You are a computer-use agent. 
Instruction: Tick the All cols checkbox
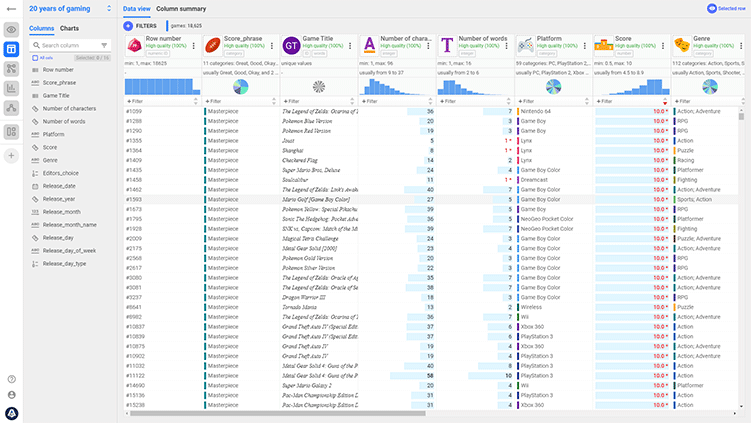[35, 58]
